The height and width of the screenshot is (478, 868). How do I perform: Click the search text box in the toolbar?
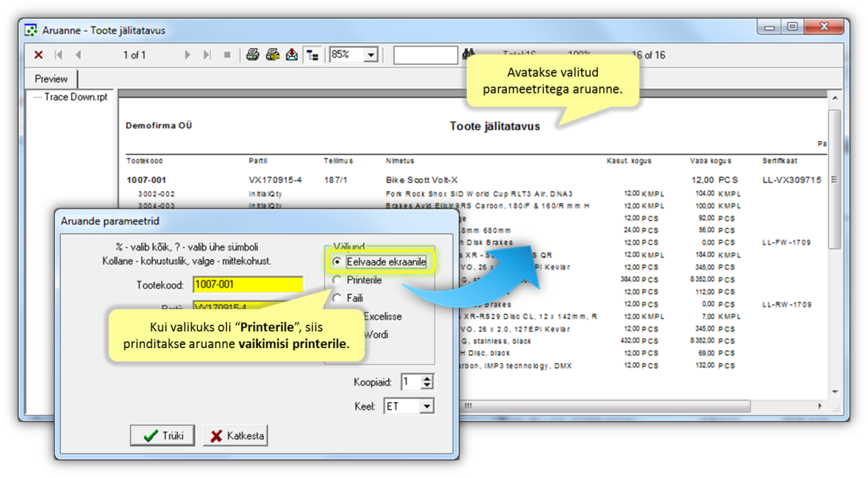[425, 55]
